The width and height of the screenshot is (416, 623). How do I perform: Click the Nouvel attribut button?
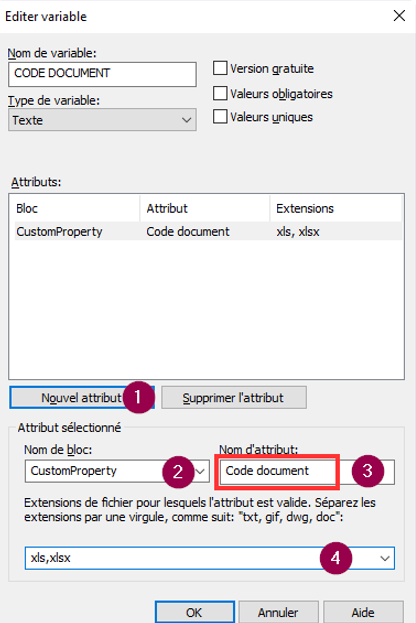pos(81,397)
